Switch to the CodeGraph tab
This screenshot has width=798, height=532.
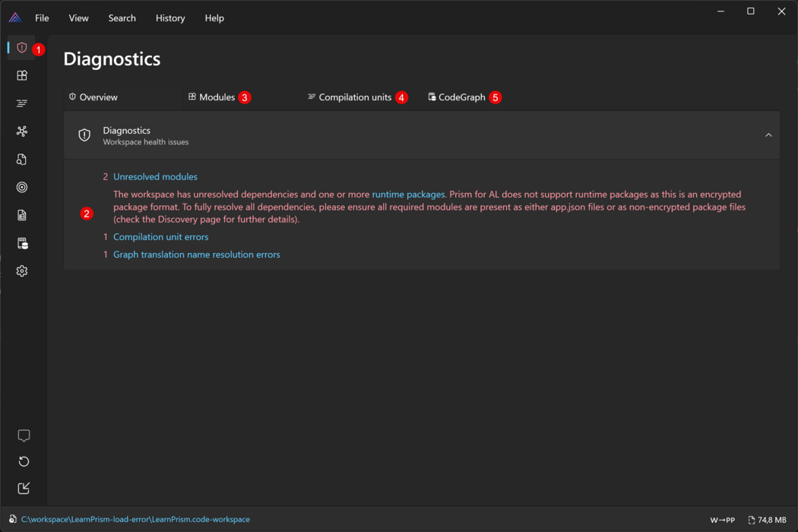[461, 97]
